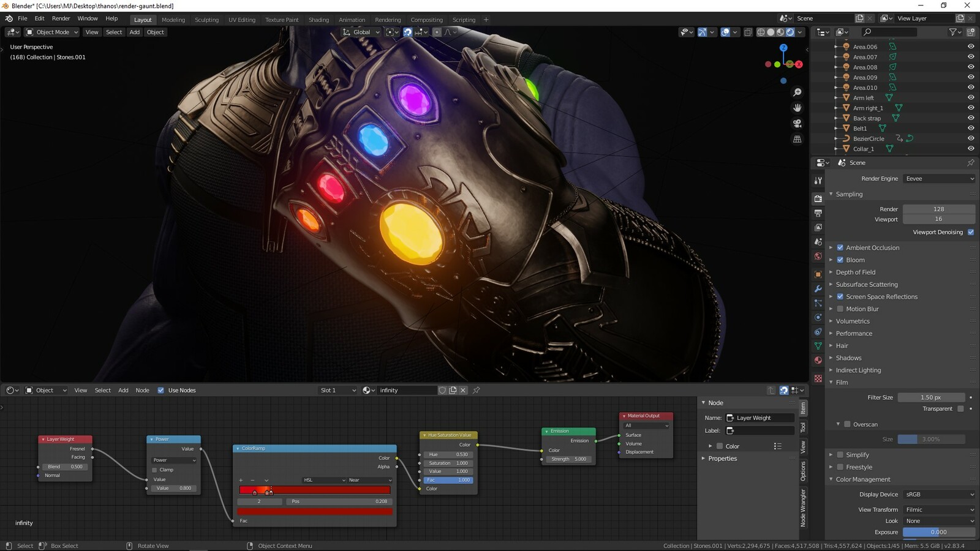
Task: Hide Back strap with its eye icon
Action: click(971, 118)
